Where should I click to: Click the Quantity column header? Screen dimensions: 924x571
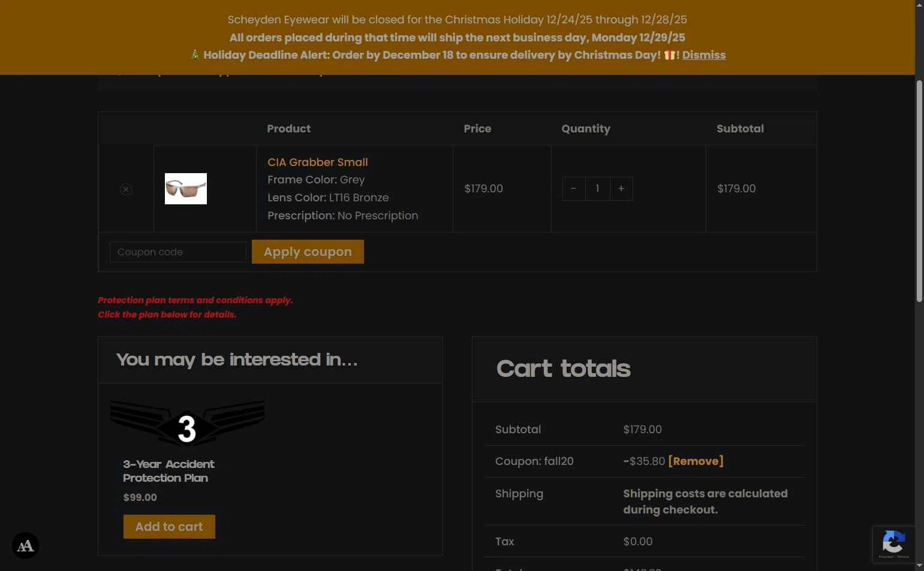586,129
